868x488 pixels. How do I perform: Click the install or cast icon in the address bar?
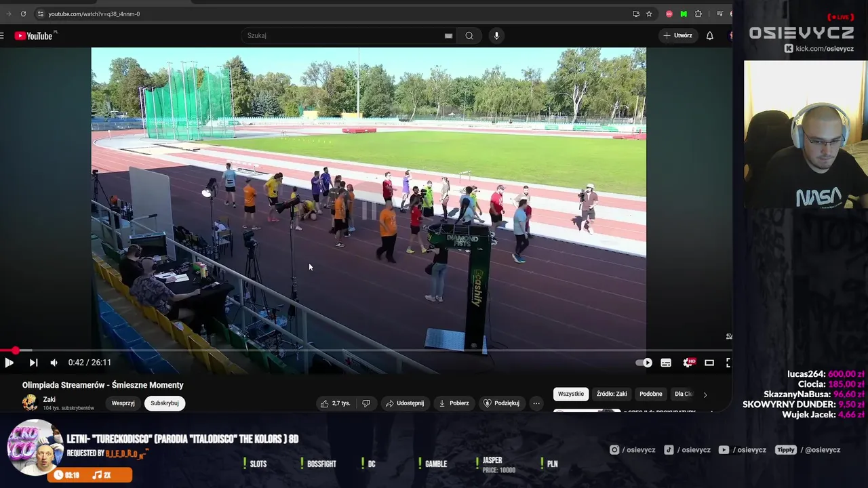[x=636, y=14]
